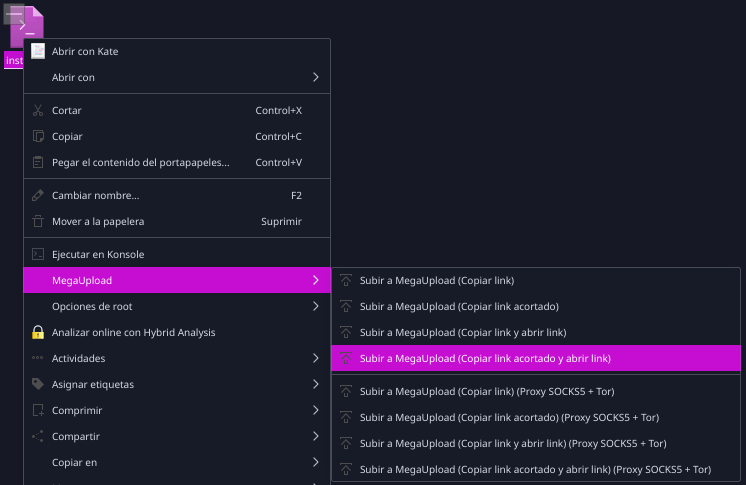Choose Copiar link acortado y abrir link (Proxy SOCKS5 + Tor)

point(536,469)
